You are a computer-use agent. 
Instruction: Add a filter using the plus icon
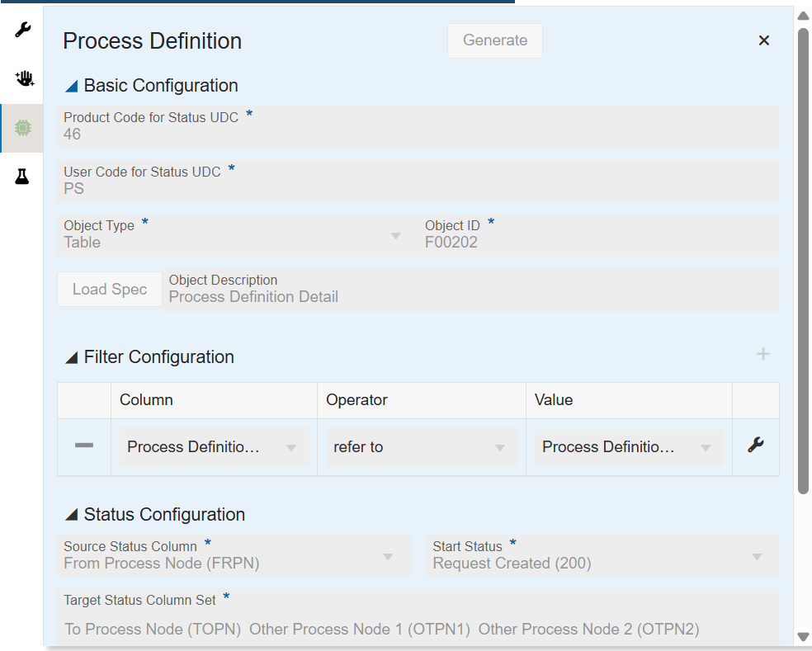pyautogui.click(x=763, y=354)
